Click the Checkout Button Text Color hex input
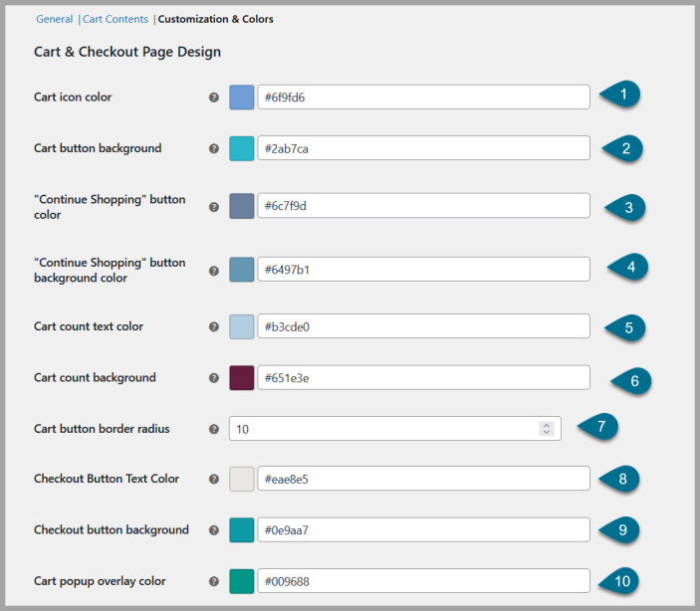 click(423, 479)
